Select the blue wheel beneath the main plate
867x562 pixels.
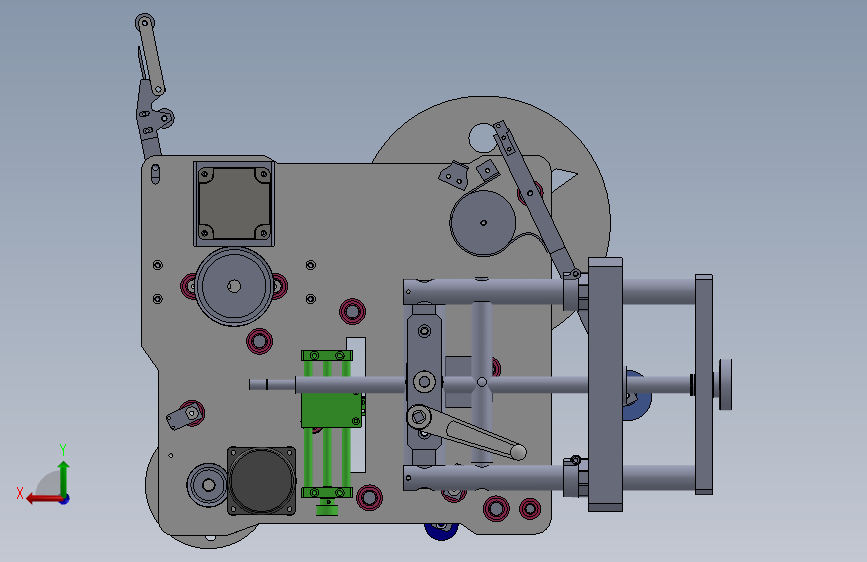[x=441, y=530]
